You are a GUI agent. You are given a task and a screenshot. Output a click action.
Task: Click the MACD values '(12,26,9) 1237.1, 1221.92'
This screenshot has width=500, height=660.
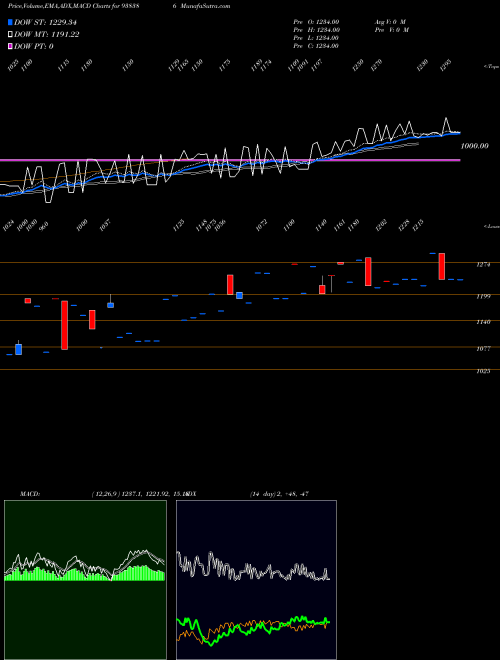click(131, 494)
